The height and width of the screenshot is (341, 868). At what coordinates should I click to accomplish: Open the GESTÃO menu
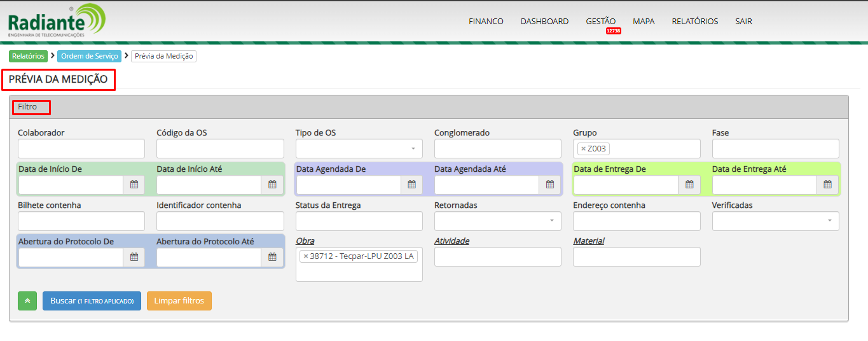[600, 21]
